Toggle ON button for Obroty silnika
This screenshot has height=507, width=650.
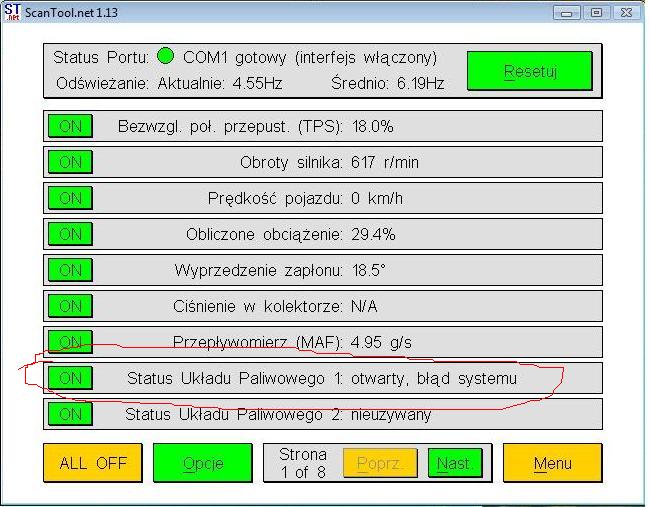tap(70, 162)
